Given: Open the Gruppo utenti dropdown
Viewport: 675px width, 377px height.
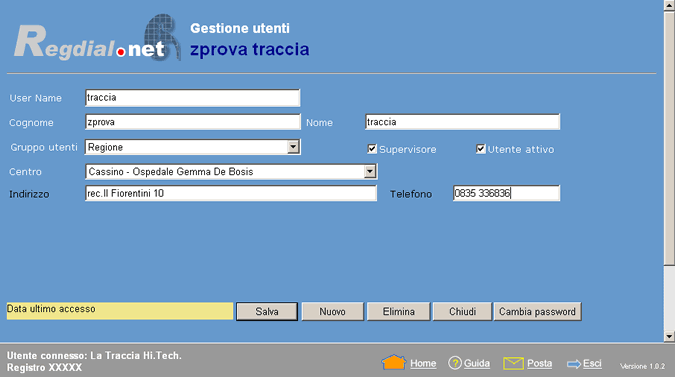Looking at the screenshot, I should click(293, 147).
